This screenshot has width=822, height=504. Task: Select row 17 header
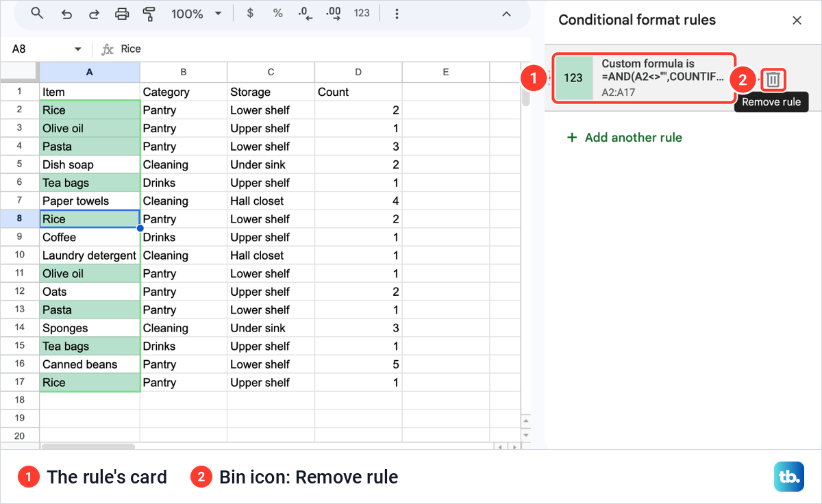[x=19, y=382]
